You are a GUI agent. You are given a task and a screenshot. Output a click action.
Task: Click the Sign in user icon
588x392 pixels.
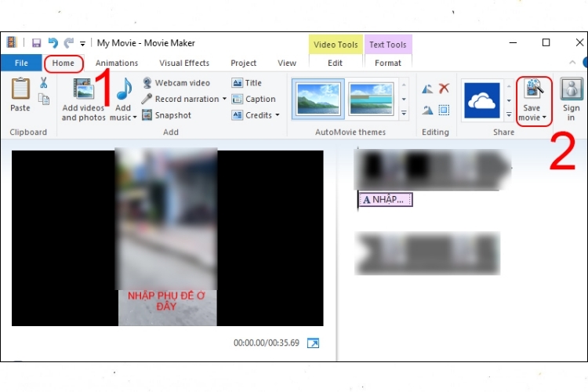coord(572,89)
